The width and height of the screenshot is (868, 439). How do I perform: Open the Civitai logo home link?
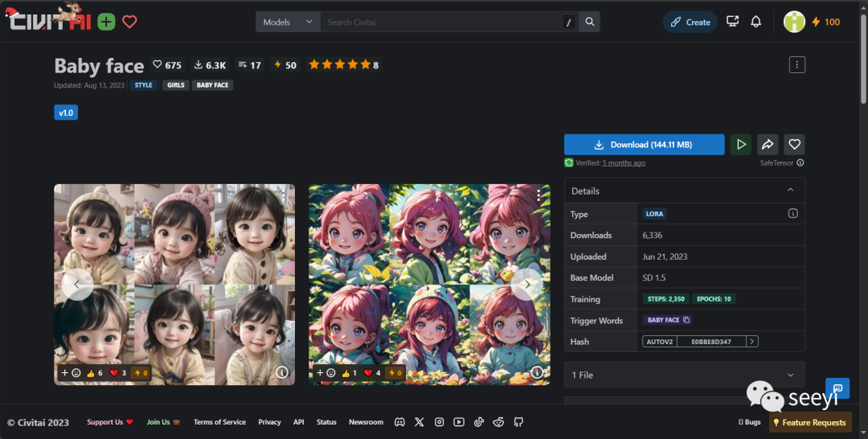point(48,20)
